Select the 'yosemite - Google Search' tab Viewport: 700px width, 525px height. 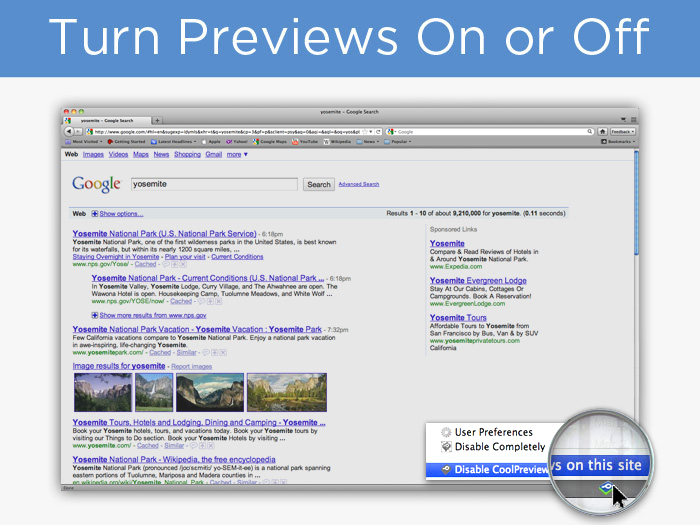point(107,121)
